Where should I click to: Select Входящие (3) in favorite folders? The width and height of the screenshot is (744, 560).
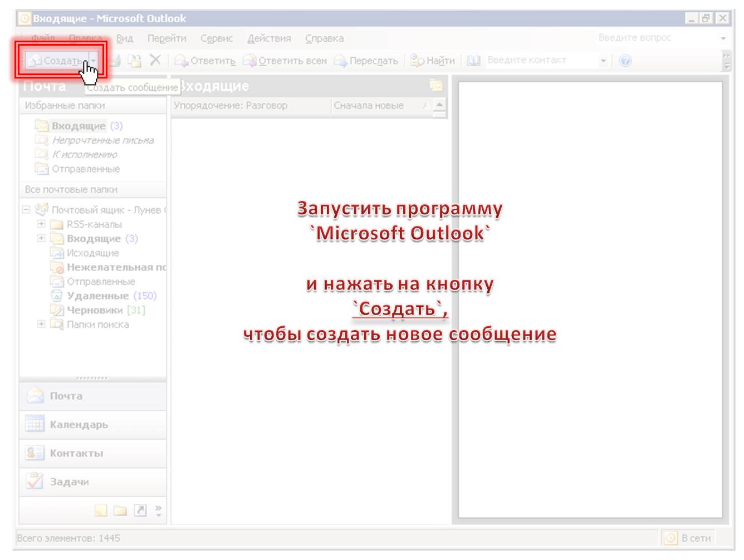[x=79, y=126]
